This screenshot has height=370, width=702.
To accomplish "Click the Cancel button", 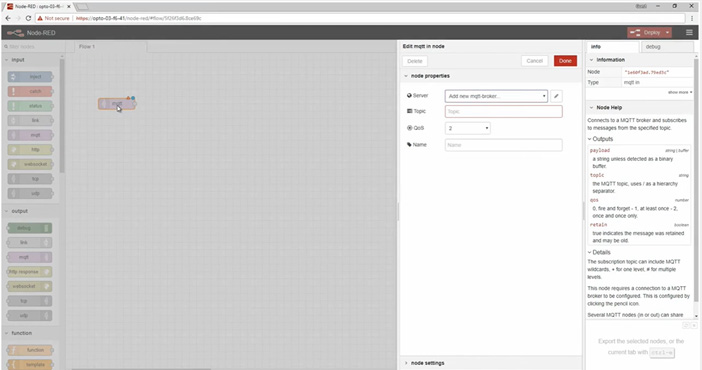I will (535, 61).
